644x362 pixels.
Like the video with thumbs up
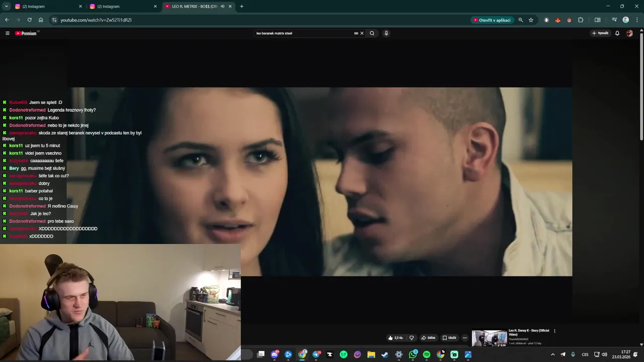[395, 338]
